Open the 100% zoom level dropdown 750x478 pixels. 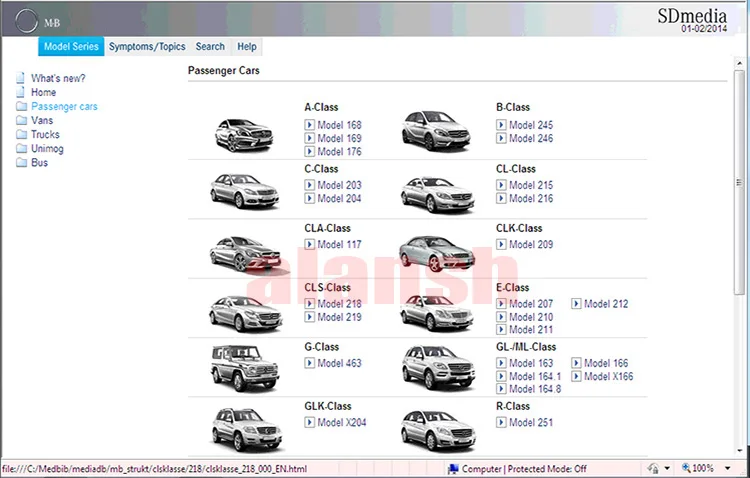tap(728, 468)
